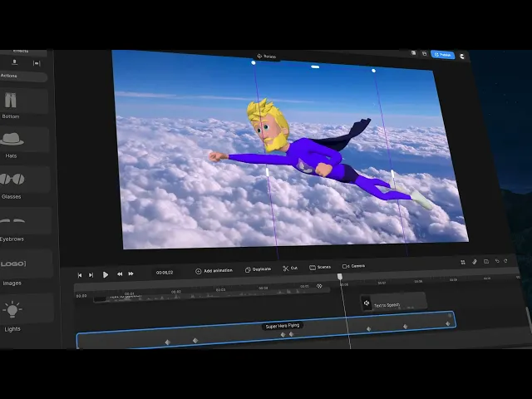
Task: Rewind the animation playback
Action: (120, 273)
